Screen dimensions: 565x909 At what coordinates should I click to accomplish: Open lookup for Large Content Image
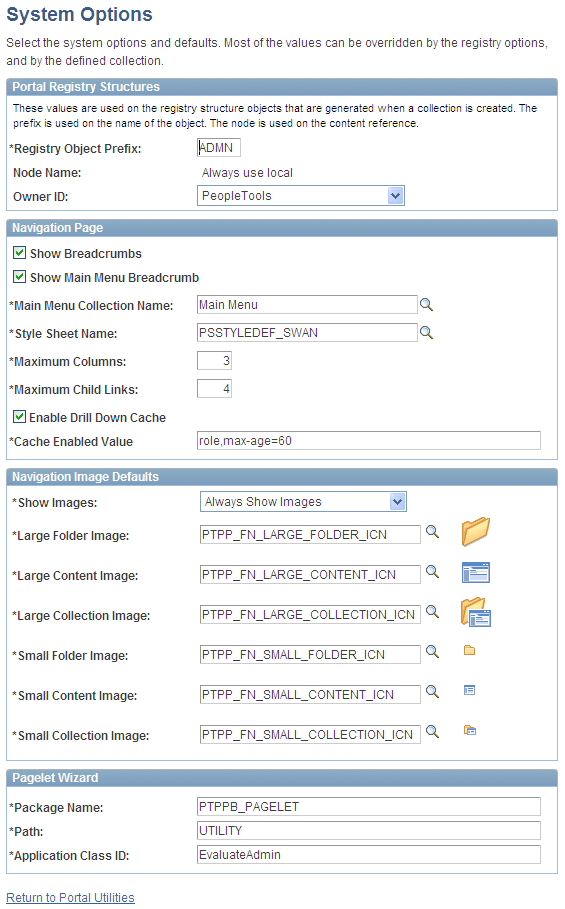pos(432,572)
